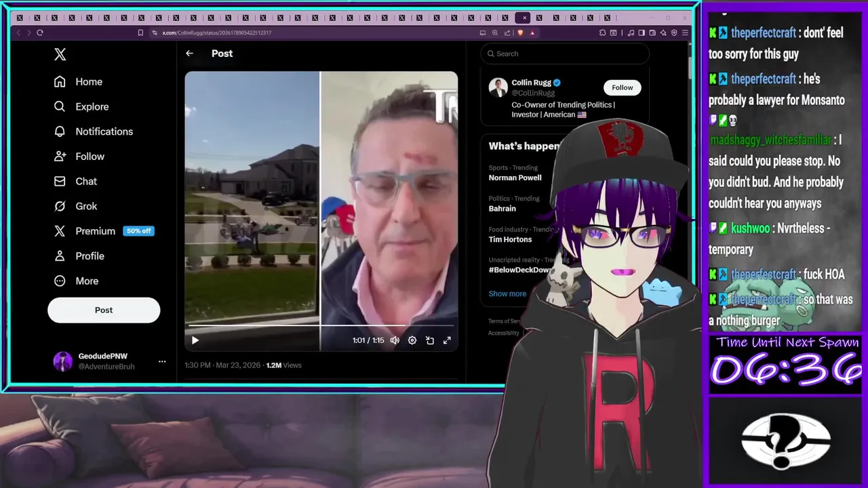The height and width of the screenshot is (488, 868).
Task: Reload the page in the browser
Action: click(x=40, y=33)
